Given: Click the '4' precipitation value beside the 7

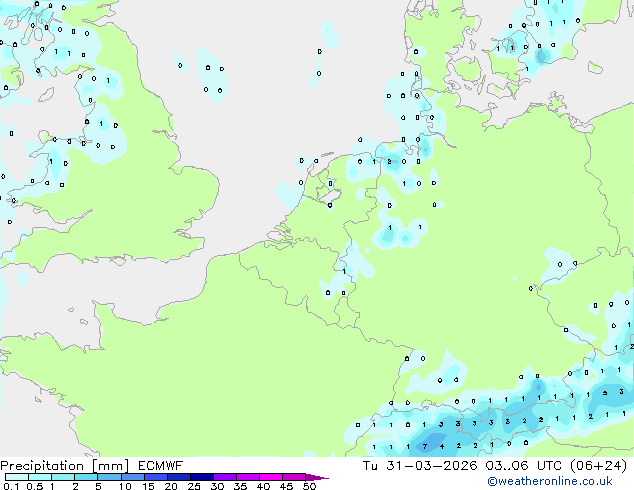Looking at the screenshot, I should 442,447.
